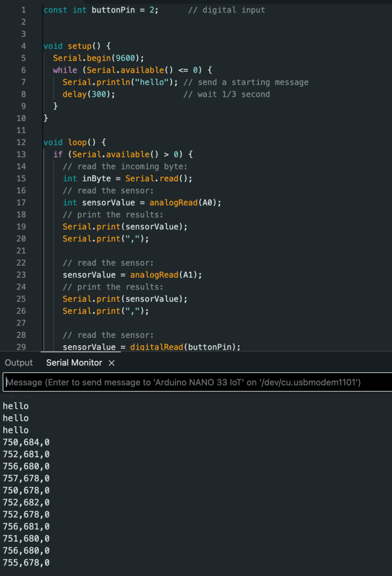Switch to the Output tab
The image size is (392, 576).
[x=19, y=363]
